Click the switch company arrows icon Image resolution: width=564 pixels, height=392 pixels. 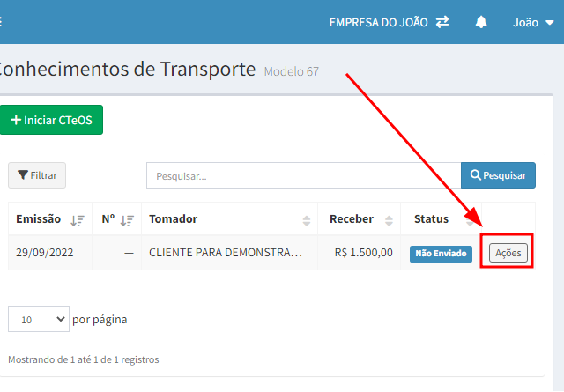(442, 22)
